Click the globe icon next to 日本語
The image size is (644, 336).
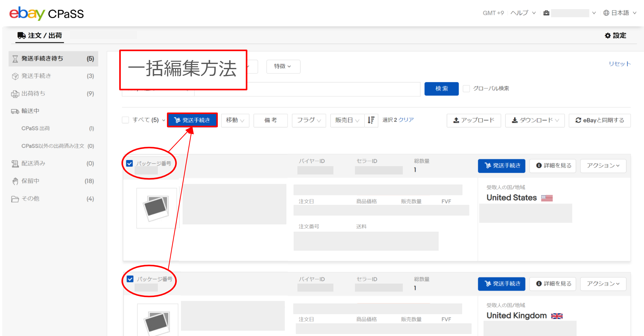606,13
